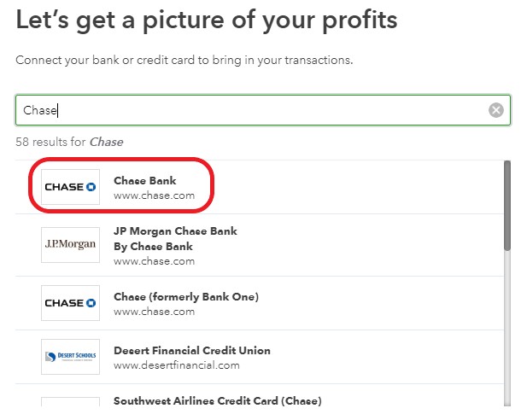Clear the Chase search text
Image resolution: width=527 pixels, height=420 pixels.
(495, 110)
